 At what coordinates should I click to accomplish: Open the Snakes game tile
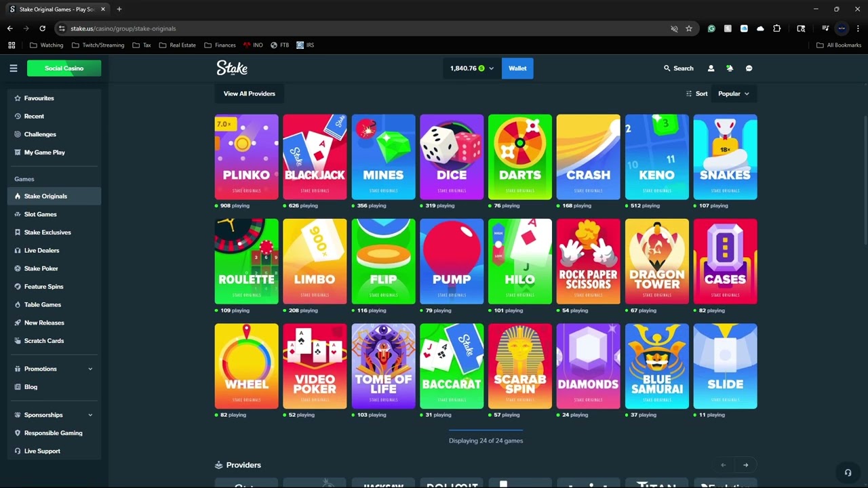[725, 157]
